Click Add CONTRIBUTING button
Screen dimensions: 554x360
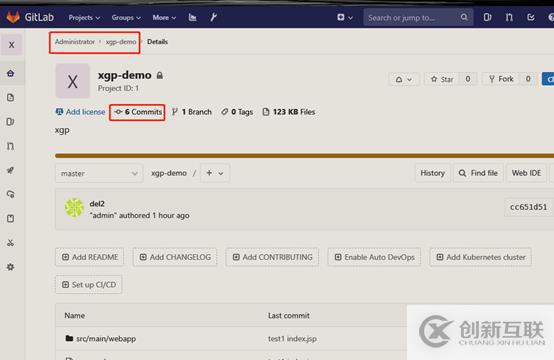(x=272, y=257)
